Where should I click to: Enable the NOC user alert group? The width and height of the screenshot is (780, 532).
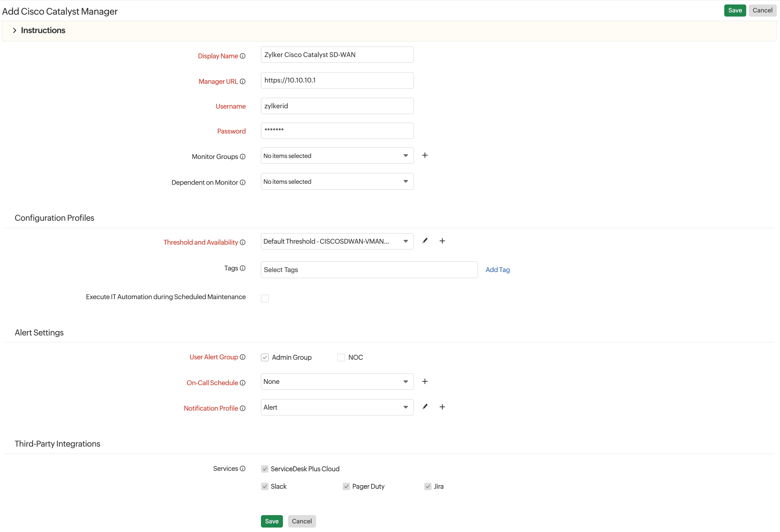click(x=341, y=357)
